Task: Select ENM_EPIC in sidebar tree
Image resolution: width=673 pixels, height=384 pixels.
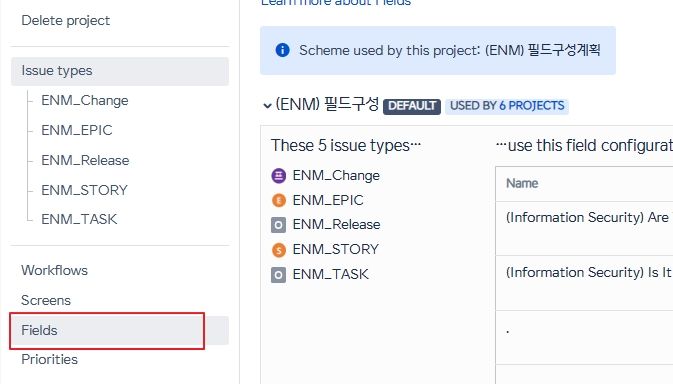Action: click(x=77, y=130)
